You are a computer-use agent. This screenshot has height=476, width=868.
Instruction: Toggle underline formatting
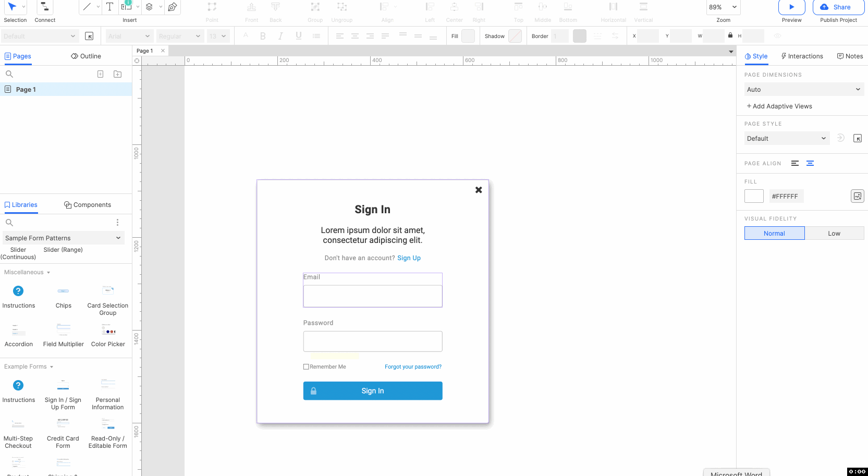(x=299, y=36)
